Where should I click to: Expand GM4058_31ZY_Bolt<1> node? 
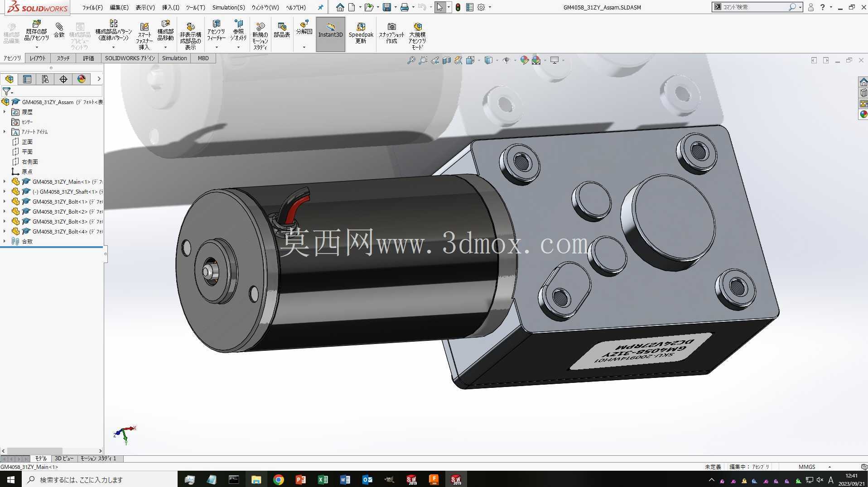pyautogui.click(x=5, y=201)
